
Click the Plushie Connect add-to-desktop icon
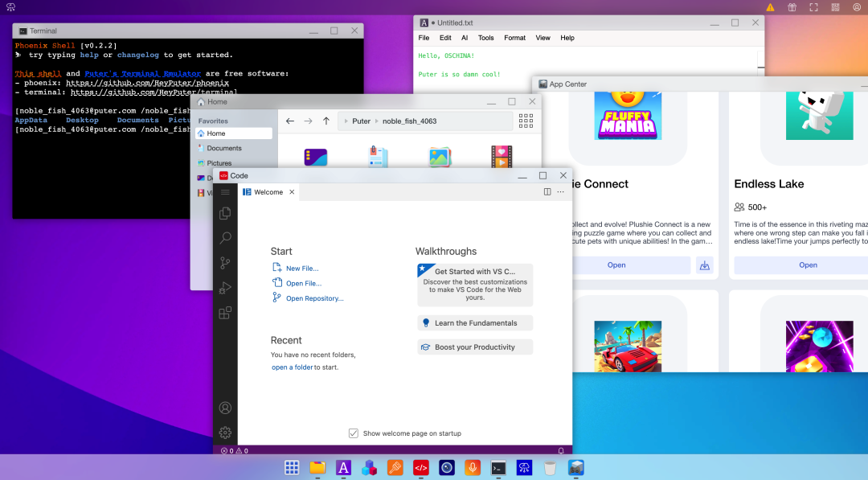(x=704, y=265)
